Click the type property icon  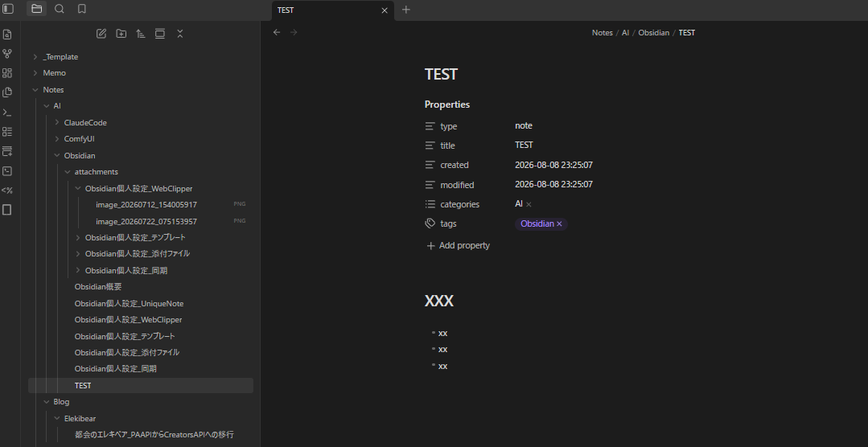point(430,126)
